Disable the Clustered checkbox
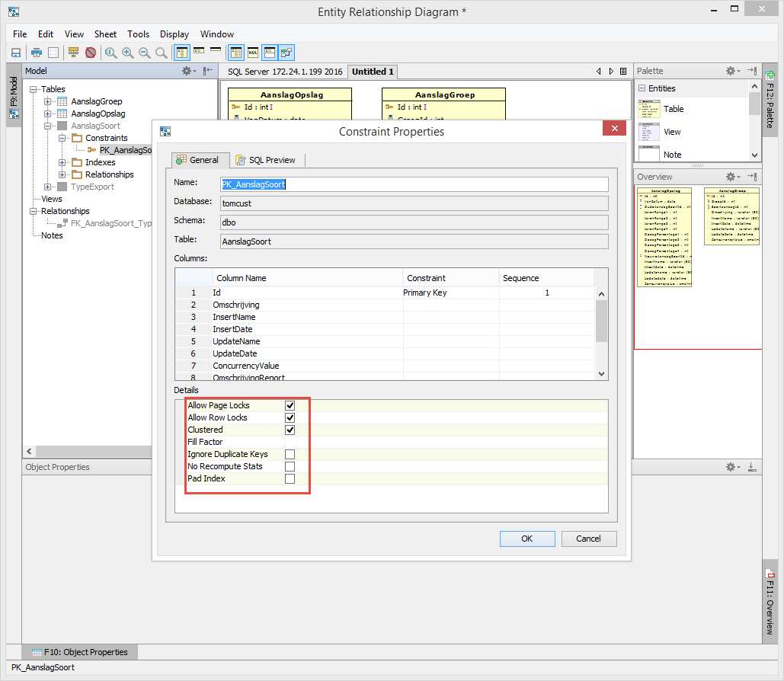 pyautogui.click(x=290, y=430)
